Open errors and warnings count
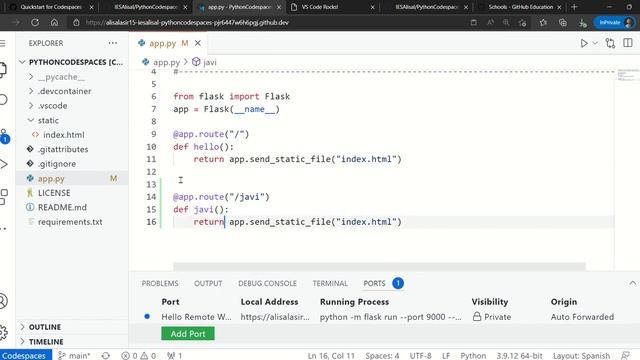The width and height of the screenshot is (640, 360). click(139, 356)
